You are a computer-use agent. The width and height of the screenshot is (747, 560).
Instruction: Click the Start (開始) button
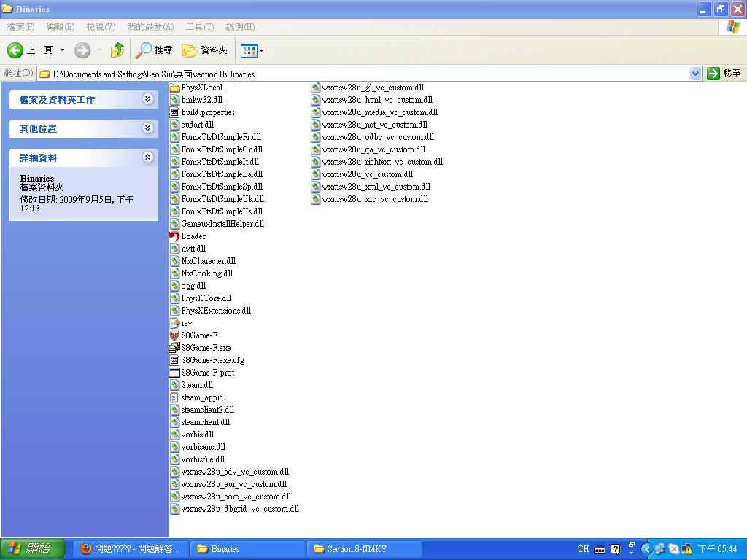(33, 549)
